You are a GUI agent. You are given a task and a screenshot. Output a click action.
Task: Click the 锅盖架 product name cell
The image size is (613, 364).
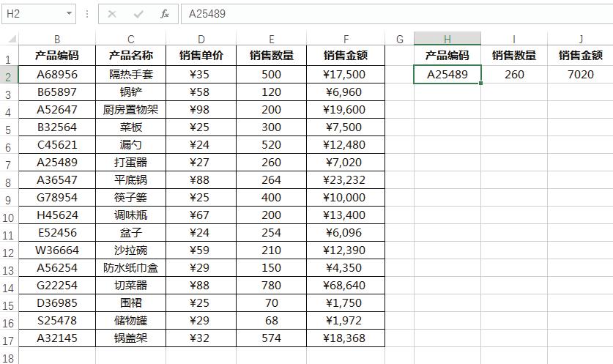point(130,338)
